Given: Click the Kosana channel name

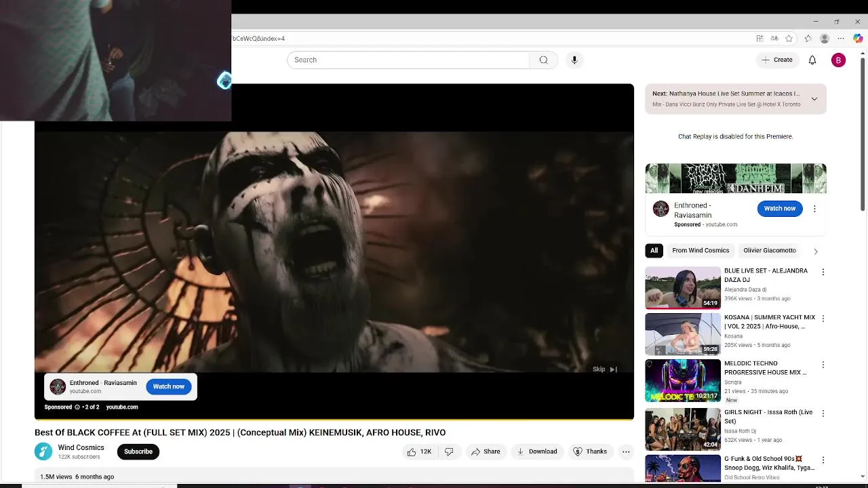Looking at the screenshot, I should click(x=734, y=336).
